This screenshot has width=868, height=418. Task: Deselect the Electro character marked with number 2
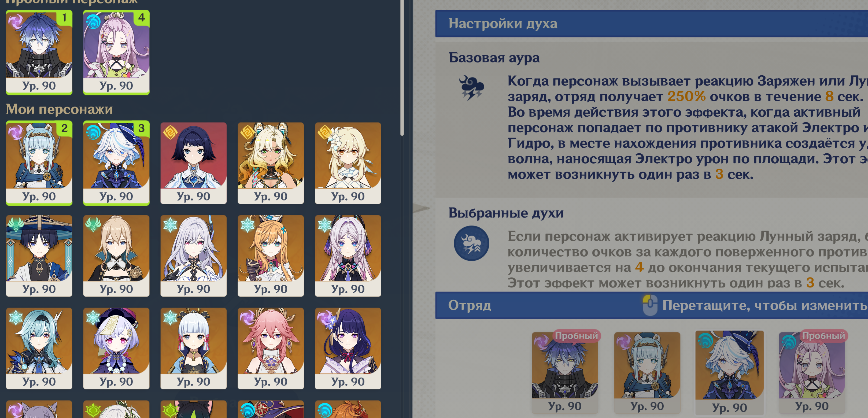point(39,163)
